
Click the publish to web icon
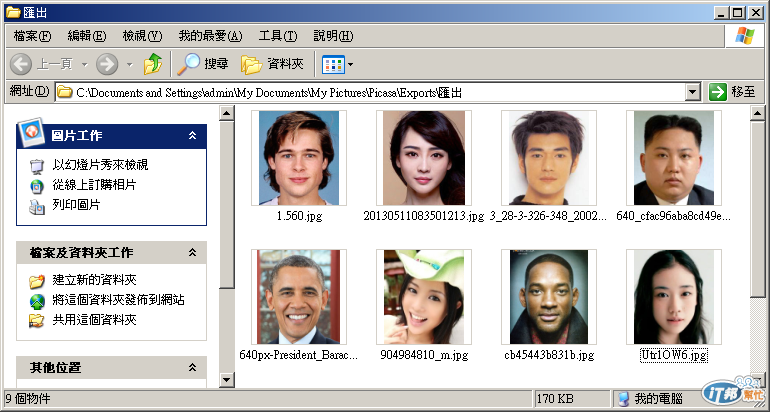[x=37, y=301]
